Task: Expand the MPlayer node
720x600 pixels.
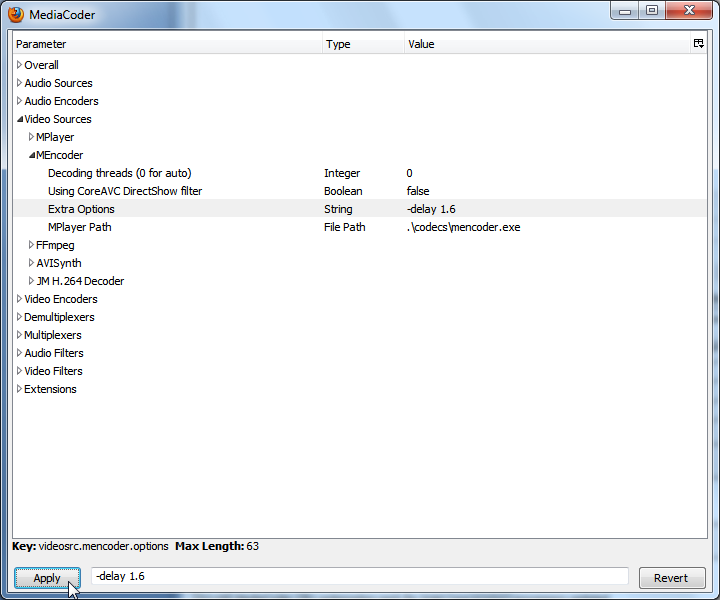Action: [x=31, y=137]
